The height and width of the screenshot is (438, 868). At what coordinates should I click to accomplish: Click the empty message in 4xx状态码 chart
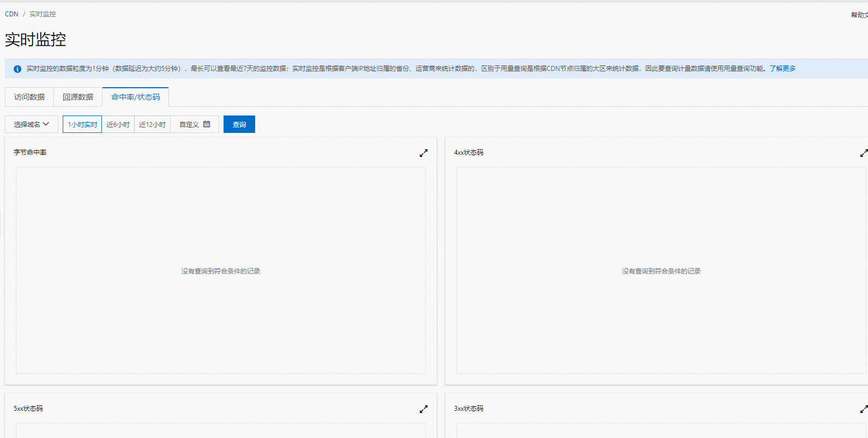661,271
